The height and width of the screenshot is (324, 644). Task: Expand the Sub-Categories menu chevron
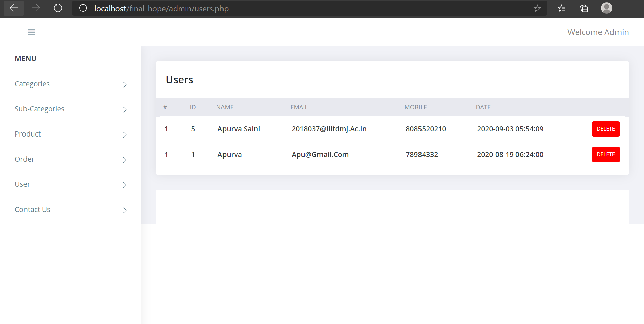tap(125, 109)
